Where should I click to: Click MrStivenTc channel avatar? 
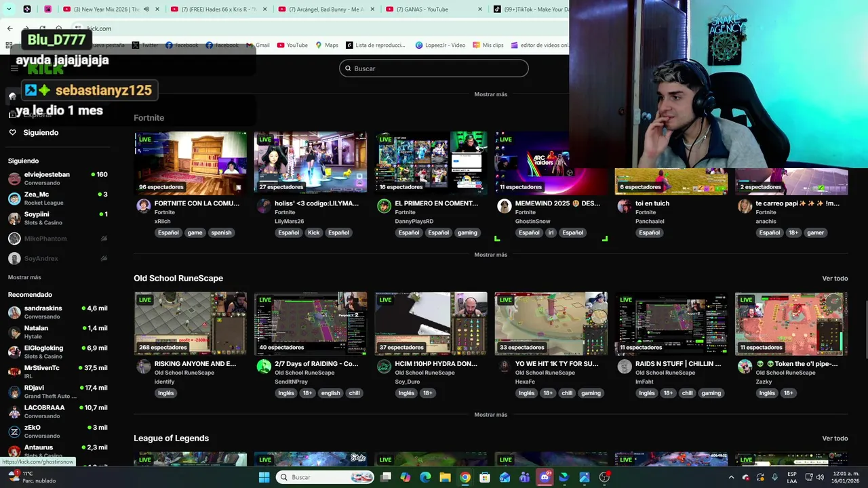[14, 371]
